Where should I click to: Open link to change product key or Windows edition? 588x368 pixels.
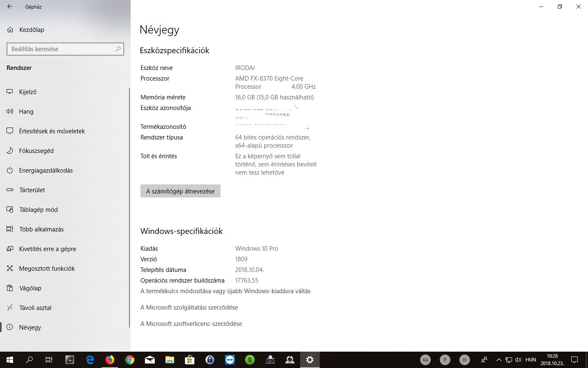pyautogui.click(x=225, y=291)
